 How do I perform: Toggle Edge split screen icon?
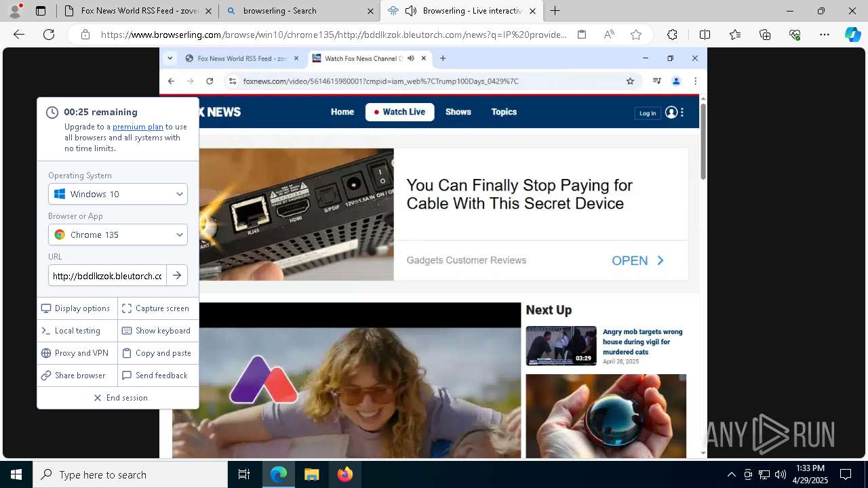tap(705, 35)
